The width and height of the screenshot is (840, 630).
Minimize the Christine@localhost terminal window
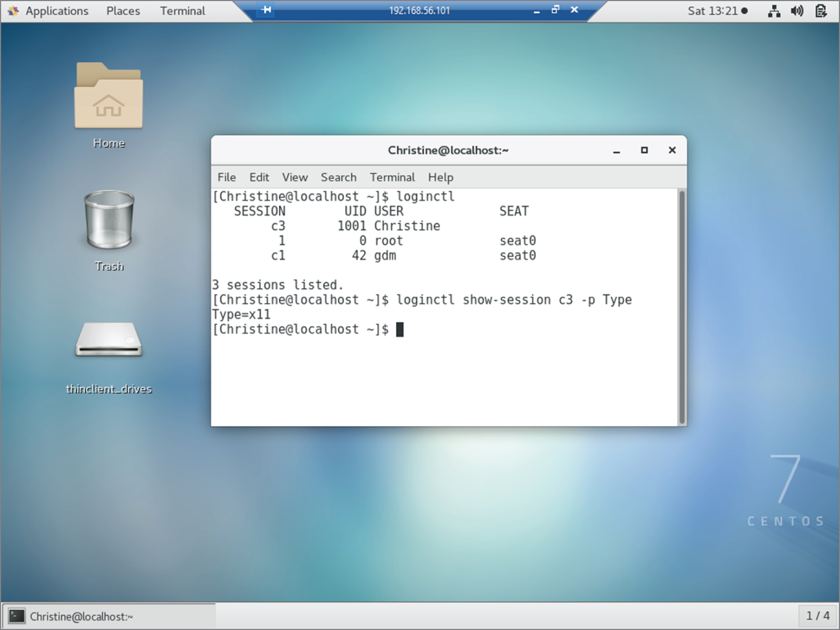tap(616, 150)
